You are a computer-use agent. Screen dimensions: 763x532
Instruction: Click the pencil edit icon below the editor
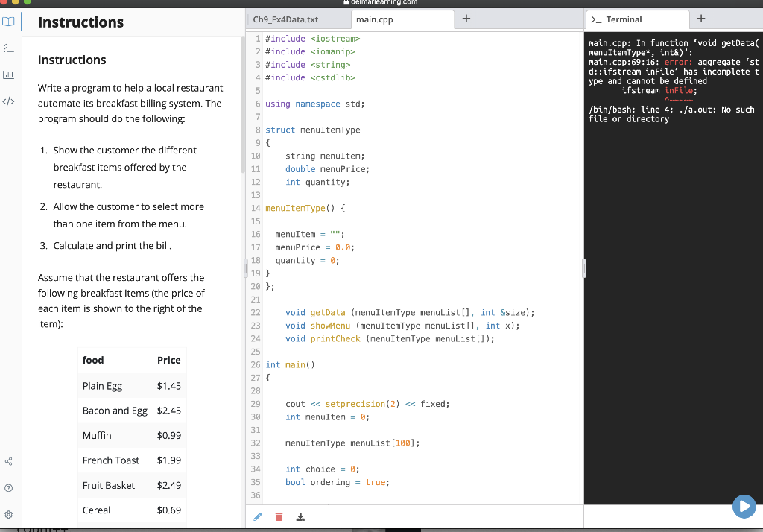(257, 516)
